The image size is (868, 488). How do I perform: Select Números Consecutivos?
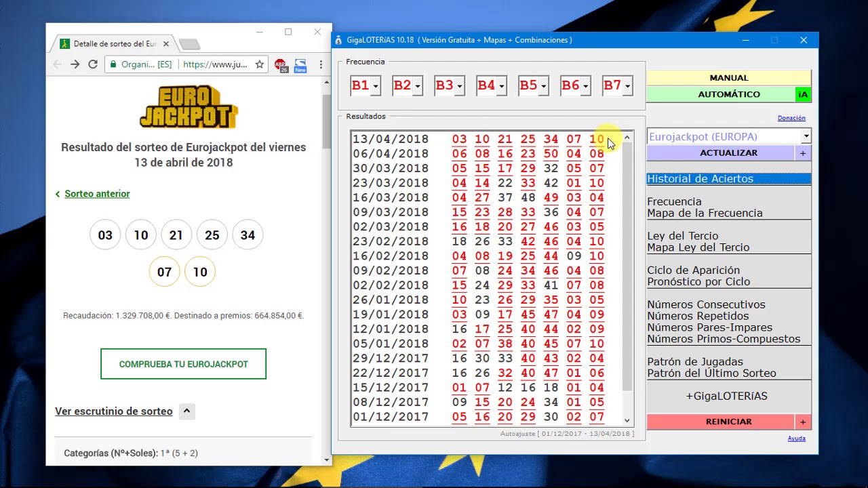[x=706, y=304]
